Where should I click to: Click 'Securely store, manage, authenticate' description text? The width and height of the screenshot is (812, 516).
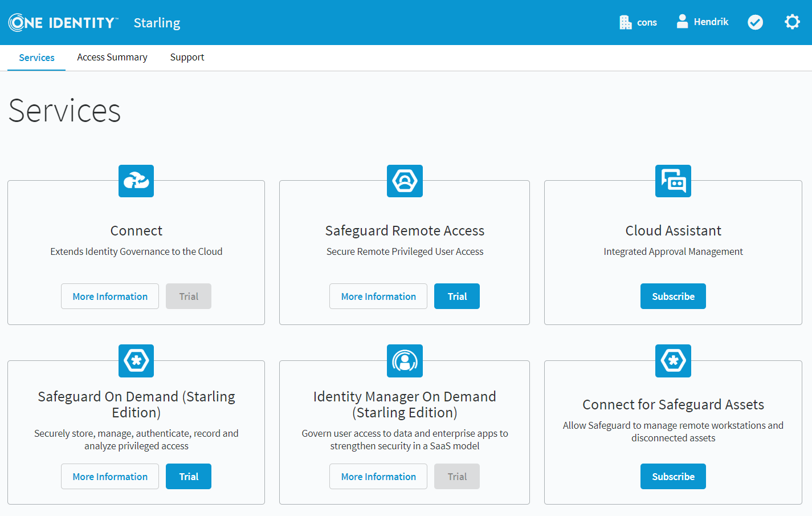[x=136, y=440]
